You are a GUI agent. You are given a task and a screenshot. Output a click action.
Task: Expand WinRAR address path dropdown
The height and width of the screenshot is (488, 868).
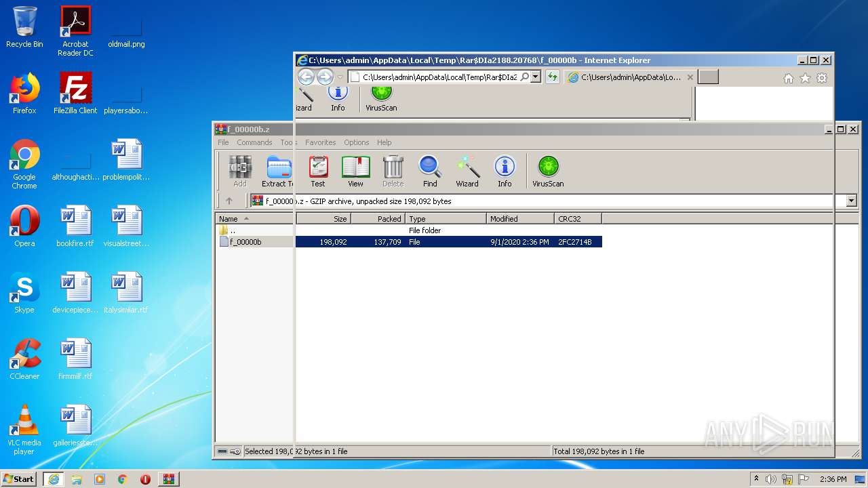(x=852, y=201)
